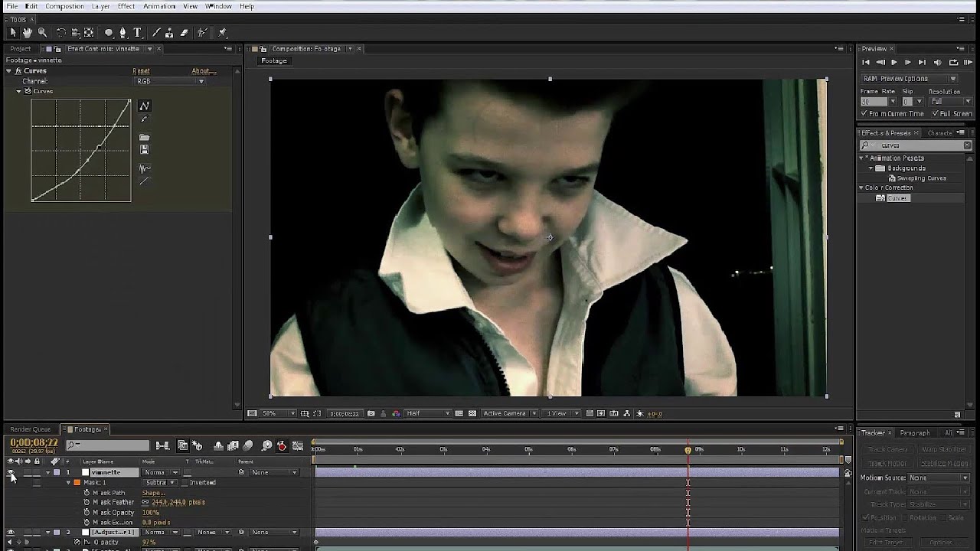This screenshot has width=980, height=551.
Task: Smooth the curve in Curves effect
Action: [144, 168]
